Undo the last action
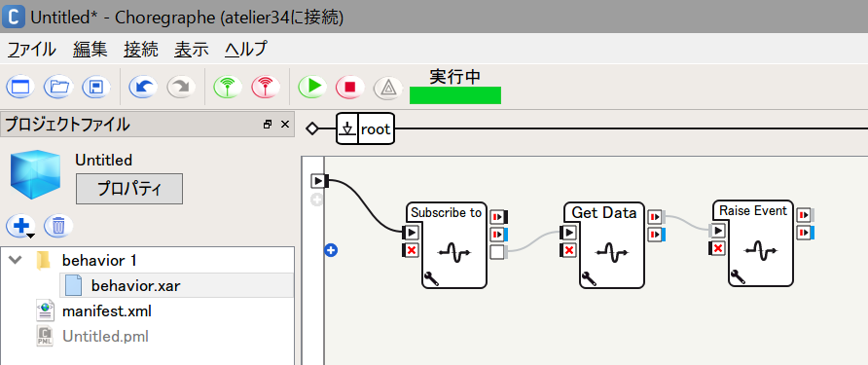 point(143,87)
